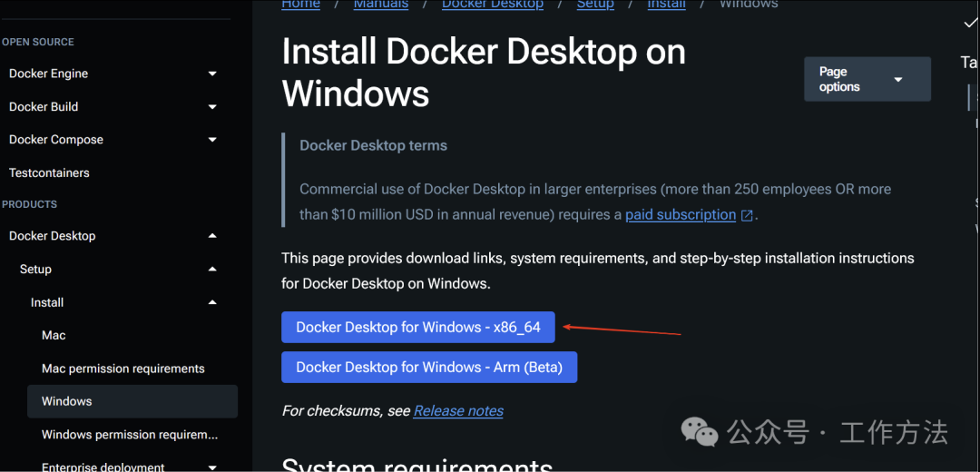Open Docker Desktop in sidebar

pos(52,236)
